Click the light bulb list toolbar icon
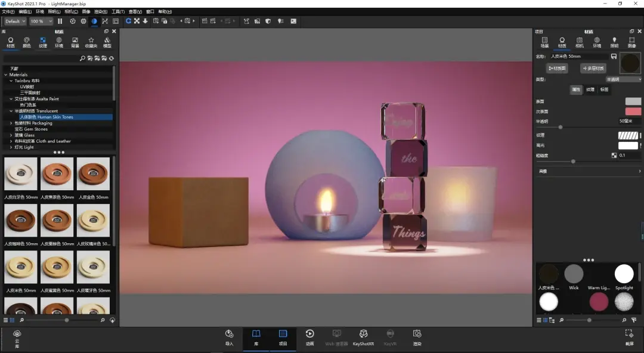The height and width of the screenshot is (353, 644). (x=280, y=21)
